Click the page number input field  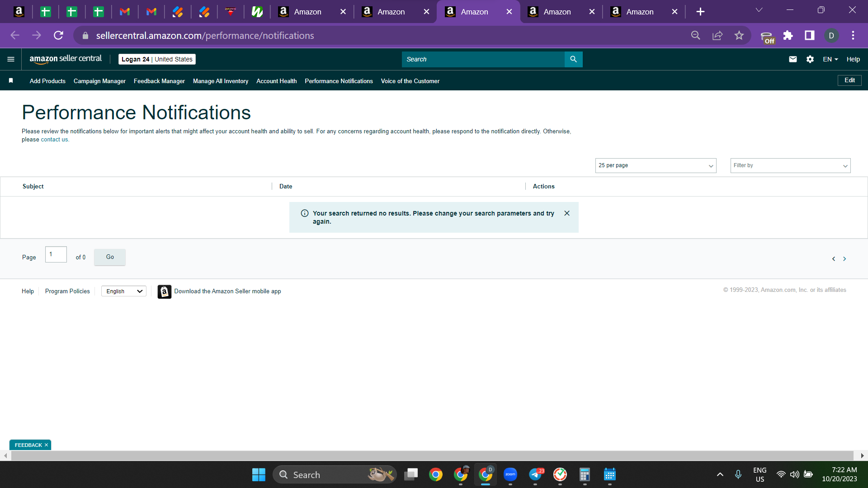click(x=56, y=254)
